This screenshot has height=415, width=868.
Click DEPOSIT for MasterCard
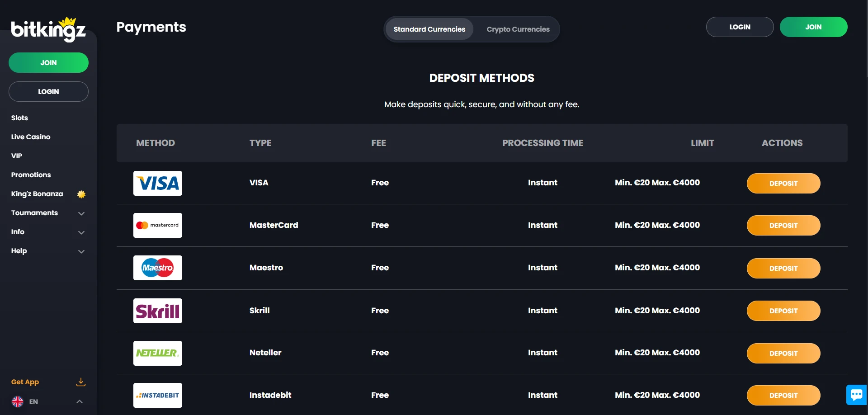[783, 225]
